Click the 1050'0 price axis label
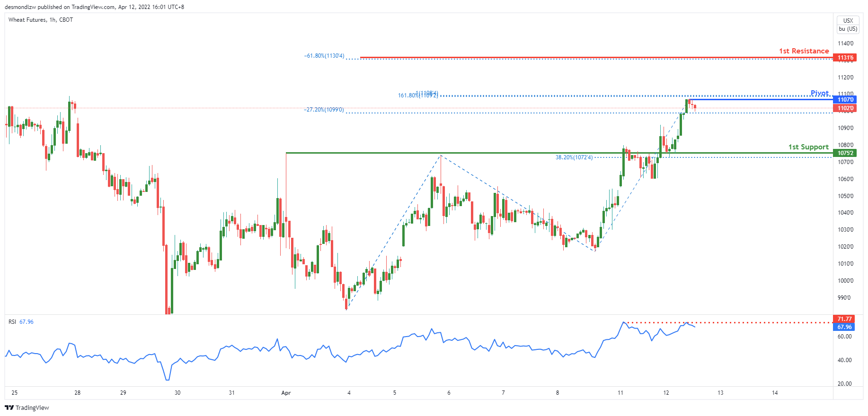868x416 pixels. (x=845, y=196)
